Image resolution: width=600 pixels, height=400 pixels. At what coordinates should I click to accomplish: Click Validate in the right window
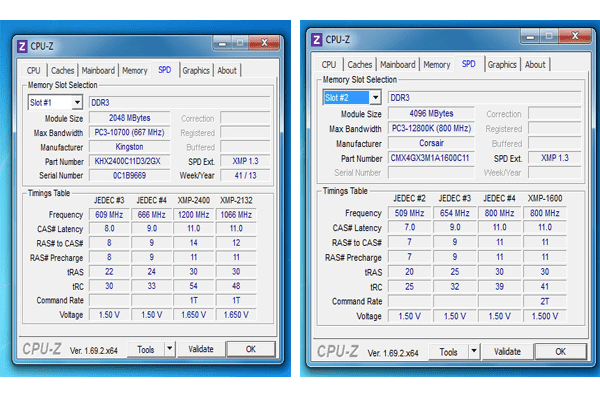pyautogui.click(x=507, y=351)
